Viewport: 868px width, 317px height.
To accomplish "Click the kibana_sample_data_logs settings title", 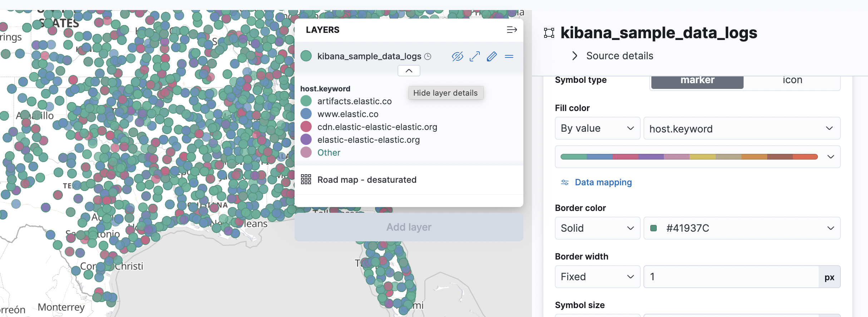I will tap(659, 33).
